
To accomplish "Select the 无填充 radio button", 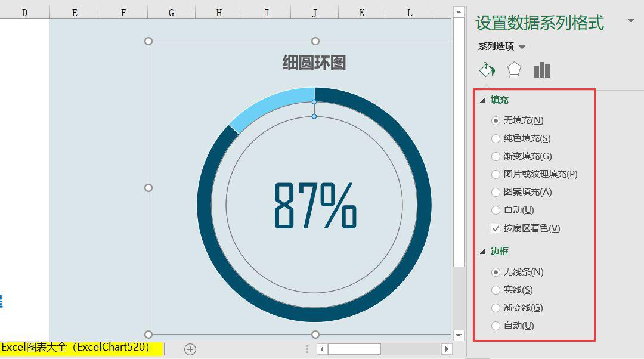I will (496, 120).
